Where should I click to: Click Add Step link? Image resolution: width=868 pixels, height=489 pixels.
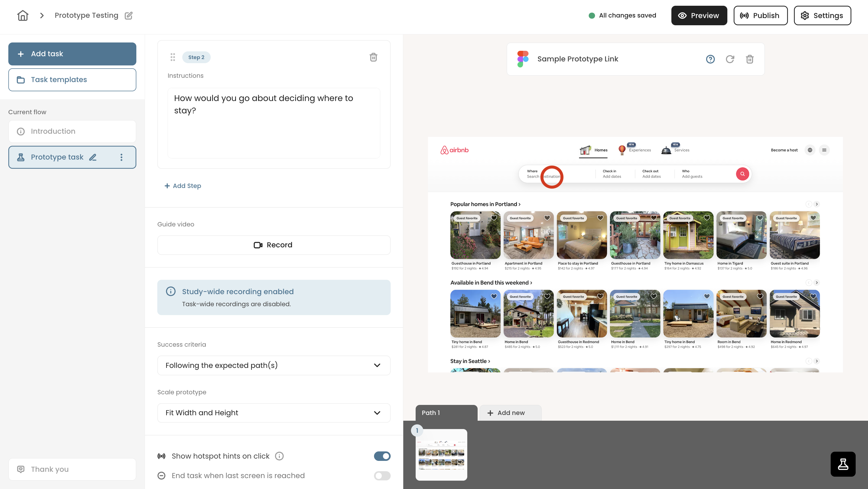coord(183,186)
